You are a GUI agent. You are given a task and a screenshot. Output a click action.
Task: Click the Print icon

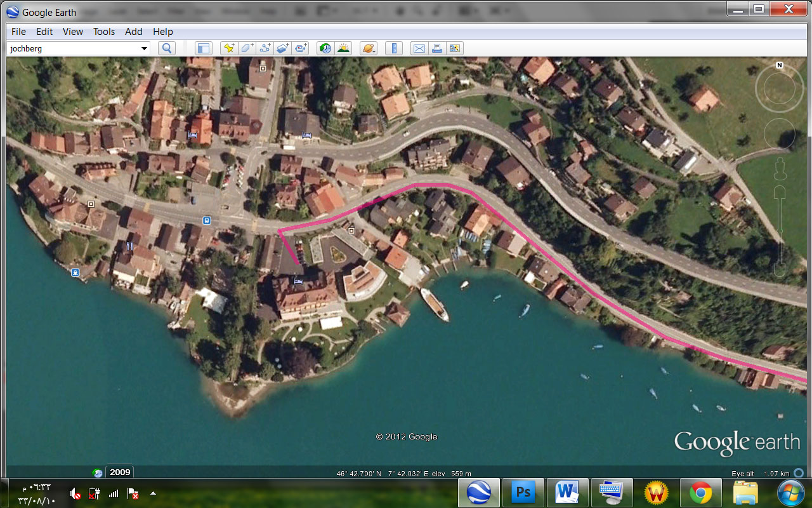(x=436, y=48)
